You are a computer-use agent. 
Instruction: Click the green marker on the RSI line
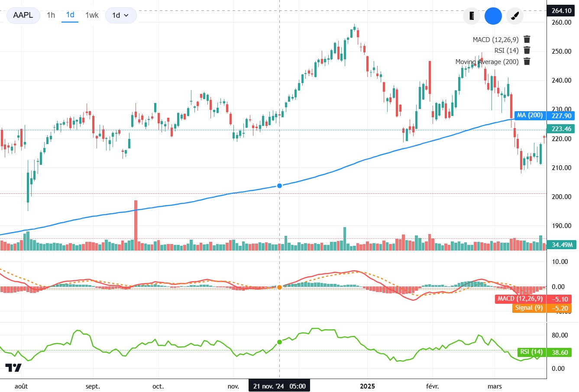click(x=279, y=342)
